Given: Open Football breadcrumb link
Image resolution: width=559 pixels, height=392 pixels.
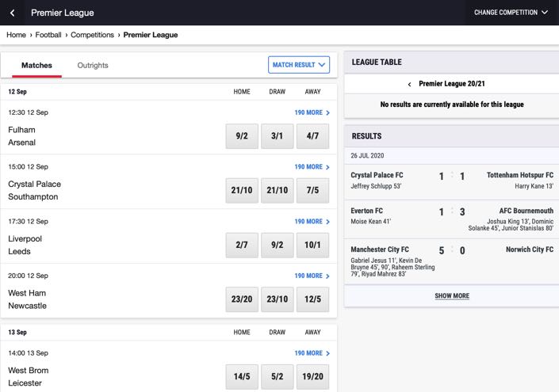Looking at the screenshot, I should 48,35.
